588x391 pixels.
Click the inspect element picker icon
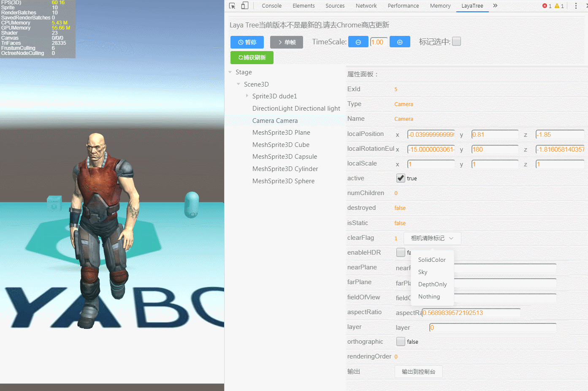pos(232,6)
